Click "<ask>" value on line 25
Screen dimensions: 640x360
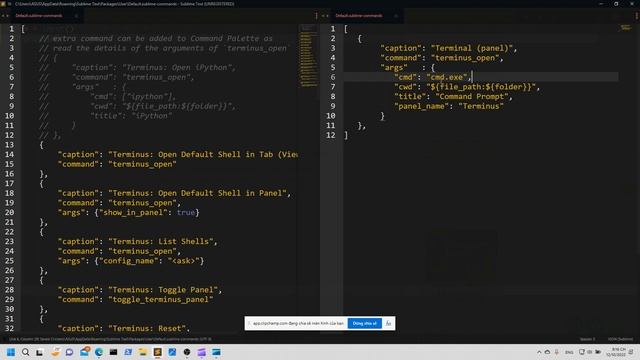[183, 261]
